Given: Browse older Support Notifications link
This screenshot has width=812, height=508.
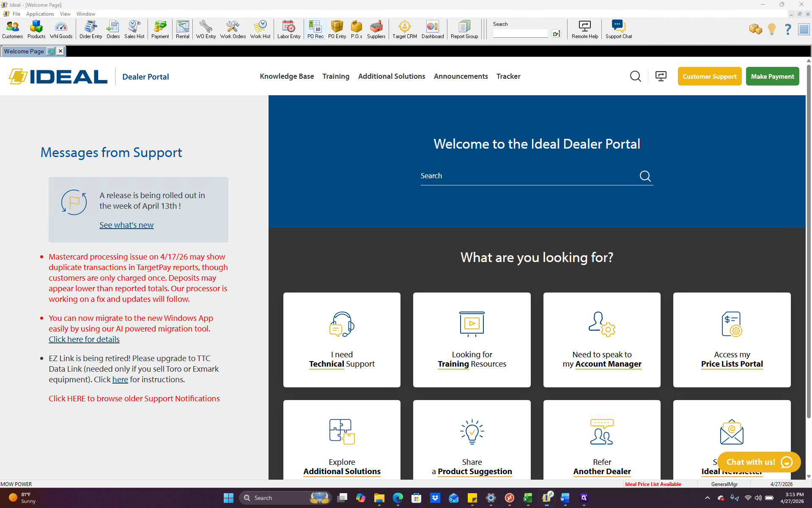Looking at the screenshot, I should (134, 398).
